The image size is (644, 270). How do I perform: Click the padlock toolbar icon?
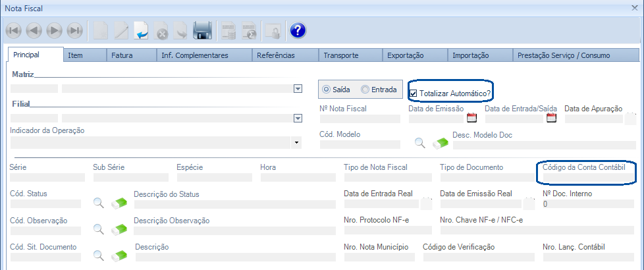(x=273, y=31)
